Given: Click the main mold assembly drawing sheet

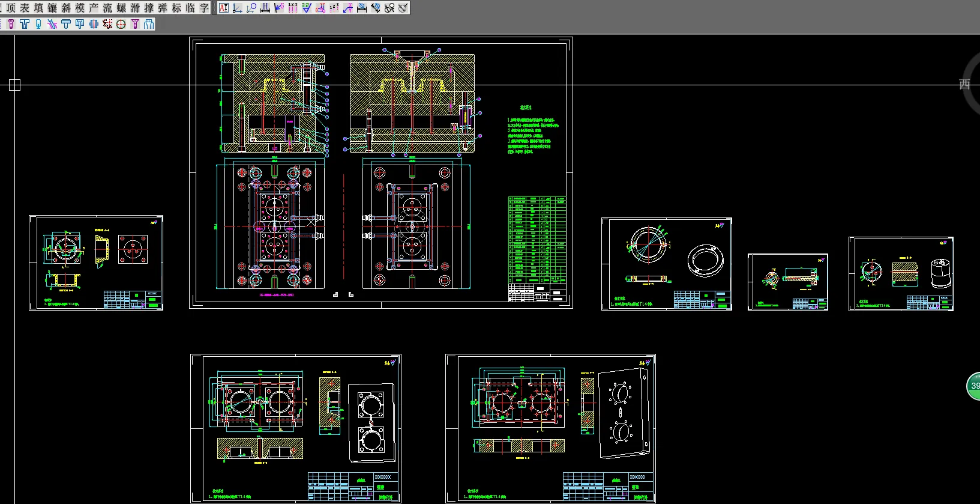Looking at the screenshot, I should [x=381, y=173].
